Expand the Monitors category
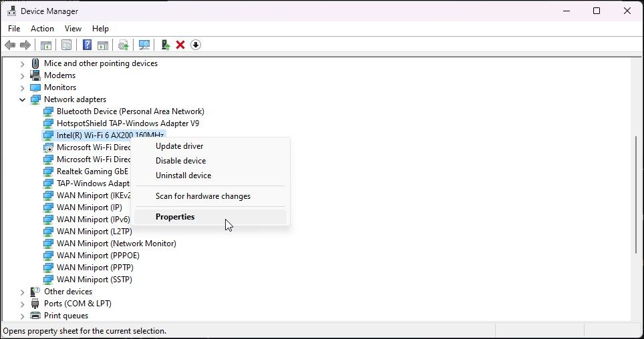The width and height of the screenshot is (644, 339). coord(23,87)
